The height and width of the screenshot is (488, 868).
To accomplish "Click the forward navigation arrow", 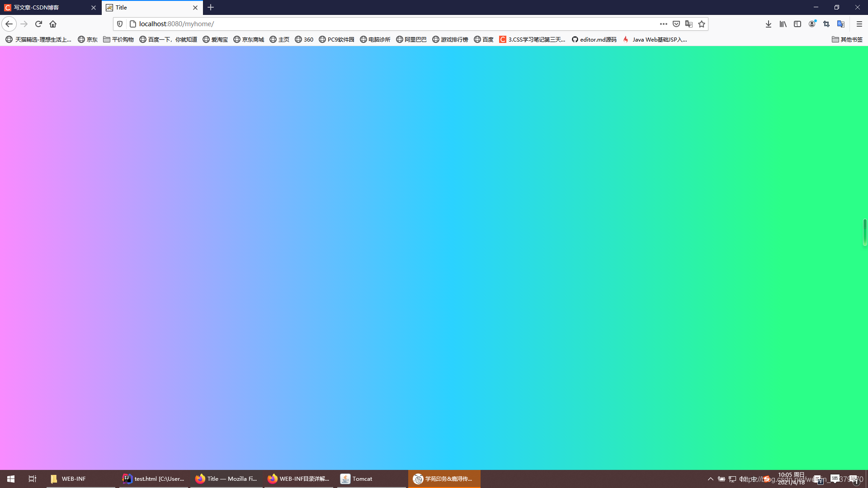I will coord(24,24).
